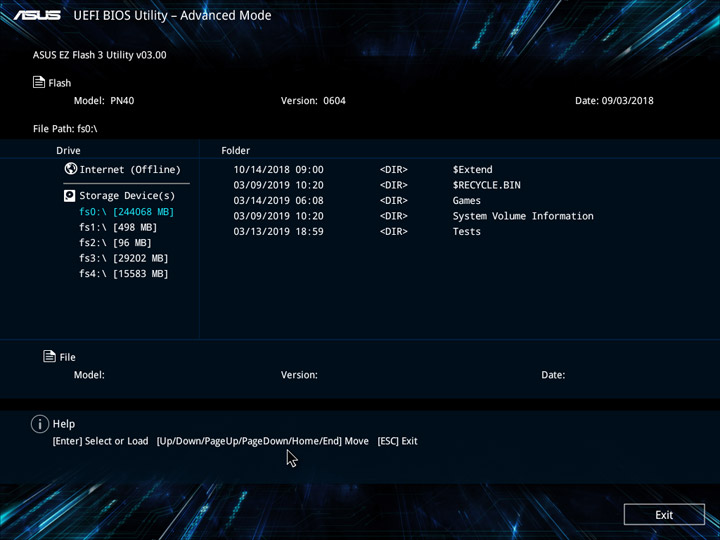Open the System Volume Information folder
720x540 pixels.
[523, 216]
